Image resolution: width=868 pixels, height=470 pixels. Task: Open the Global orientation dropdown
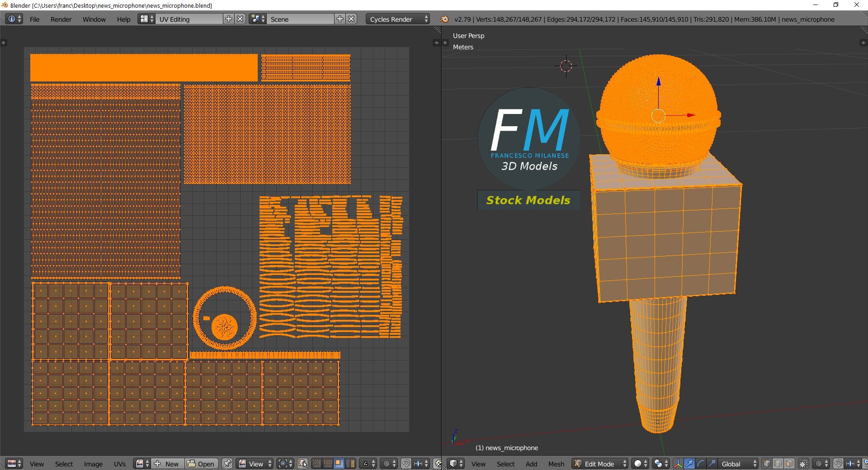pyautogui.click(x=738, y=464)
